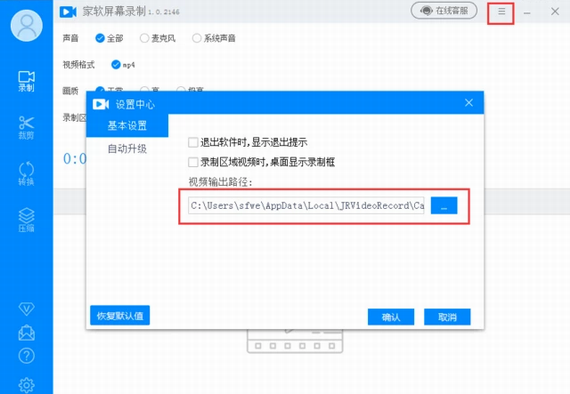Click the 视频格式 label
This screenshot has width=570, height=394.
[79, 65]
